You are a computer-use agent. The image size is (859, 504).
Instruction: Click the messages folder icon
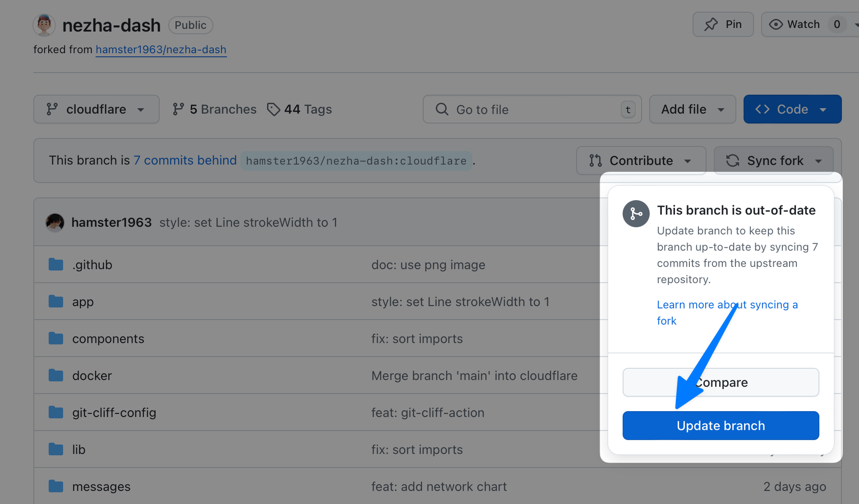click(56, 486)
